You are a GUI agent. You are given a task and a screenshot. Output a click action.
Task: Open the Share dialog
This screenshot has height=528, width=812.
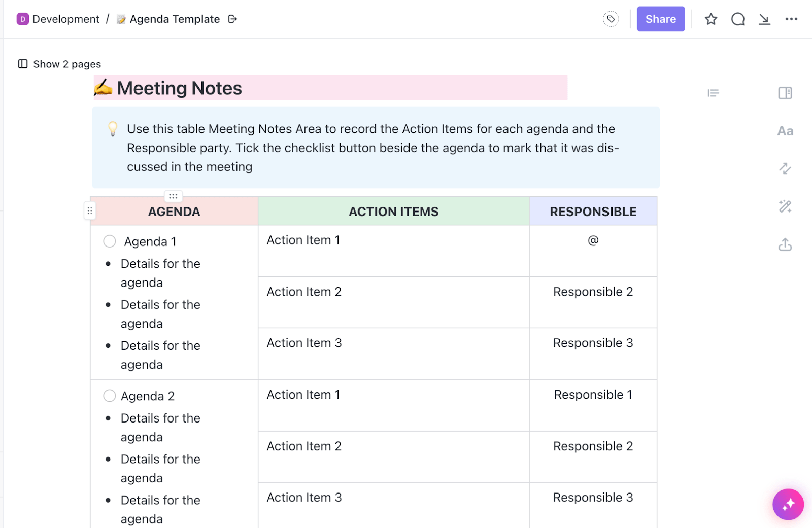point(661,19)
